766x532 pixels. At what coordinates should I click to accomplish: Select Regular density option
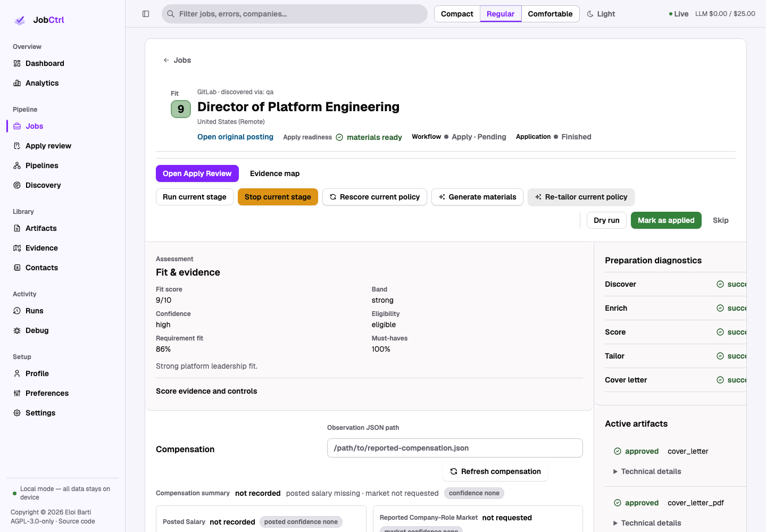tap(501, 14)
